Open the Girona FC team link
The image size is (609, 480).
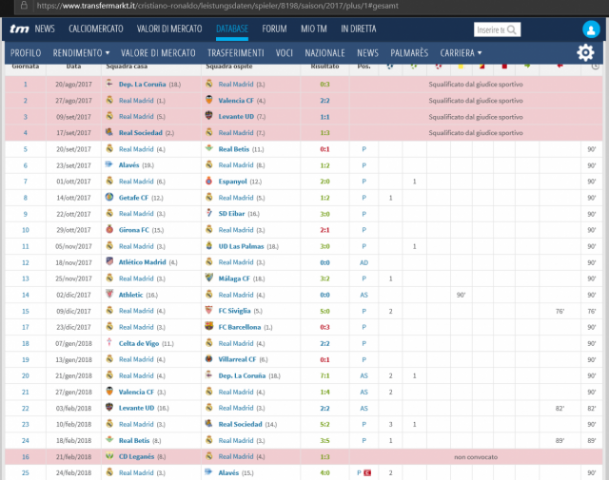click(134, 230)
